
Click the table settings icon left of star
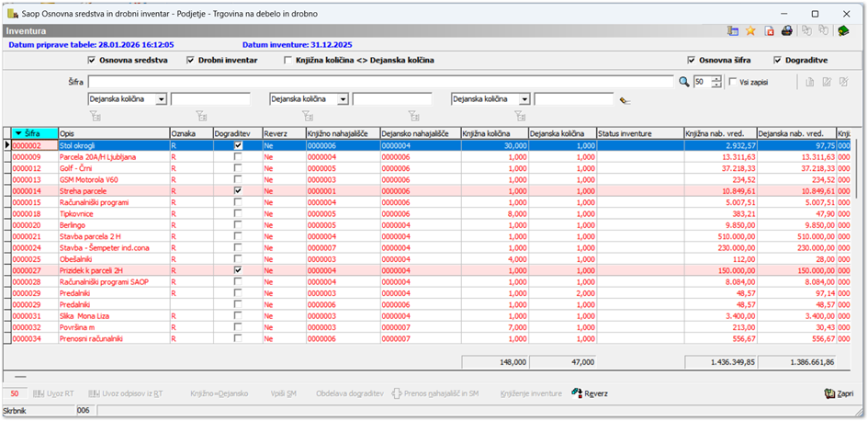(732, 30)
